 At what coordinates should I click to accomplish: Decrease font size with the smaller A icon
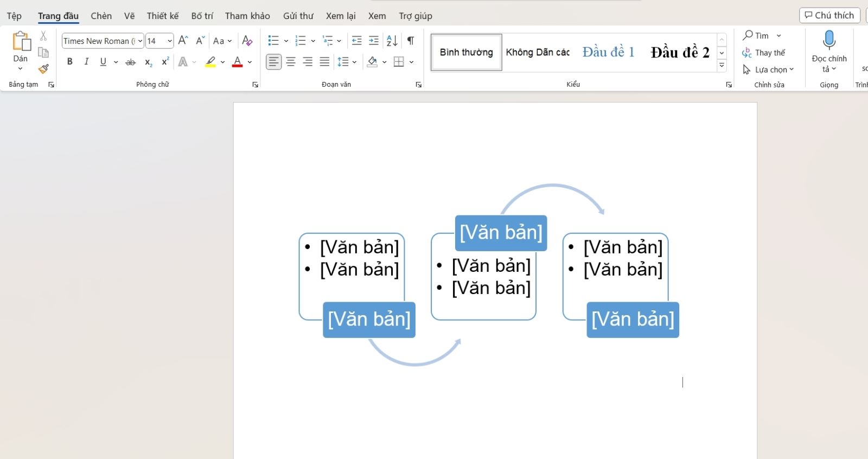click(200, 41)
